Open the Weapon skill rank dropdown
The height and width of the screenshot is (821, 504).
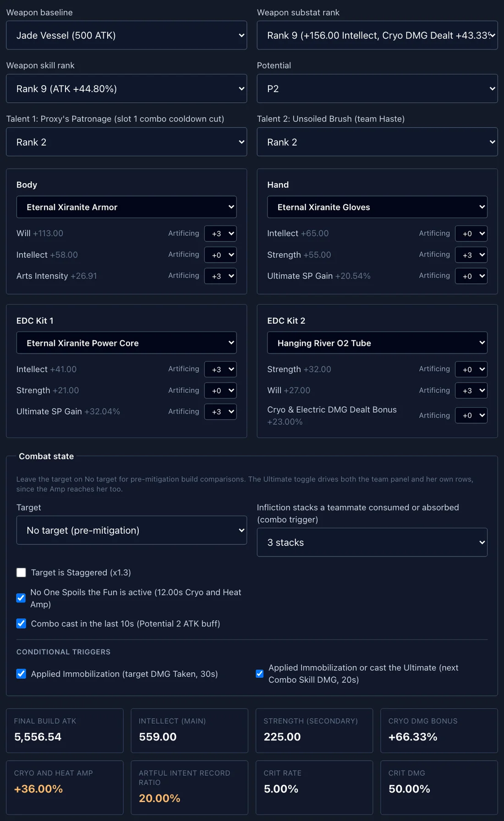click(x=126, y=88)
